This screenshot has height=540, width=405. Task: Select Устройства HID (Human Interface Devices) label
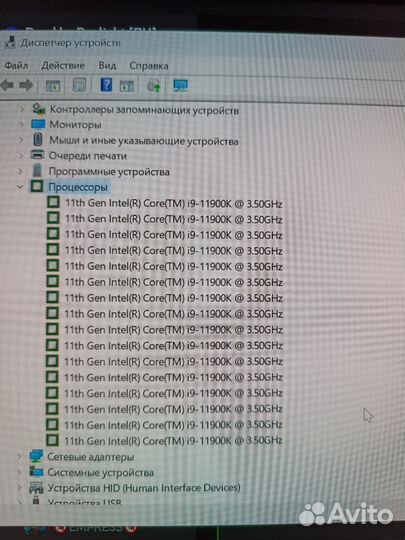coord(144,488)
